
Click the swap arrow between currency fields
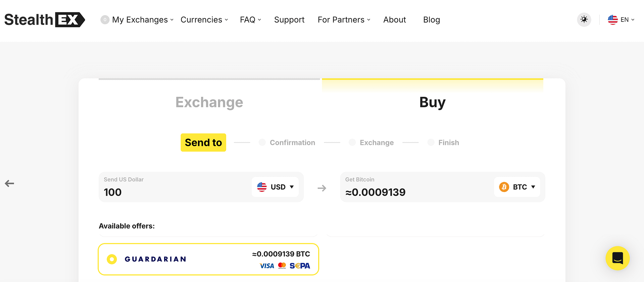[322, 188]
